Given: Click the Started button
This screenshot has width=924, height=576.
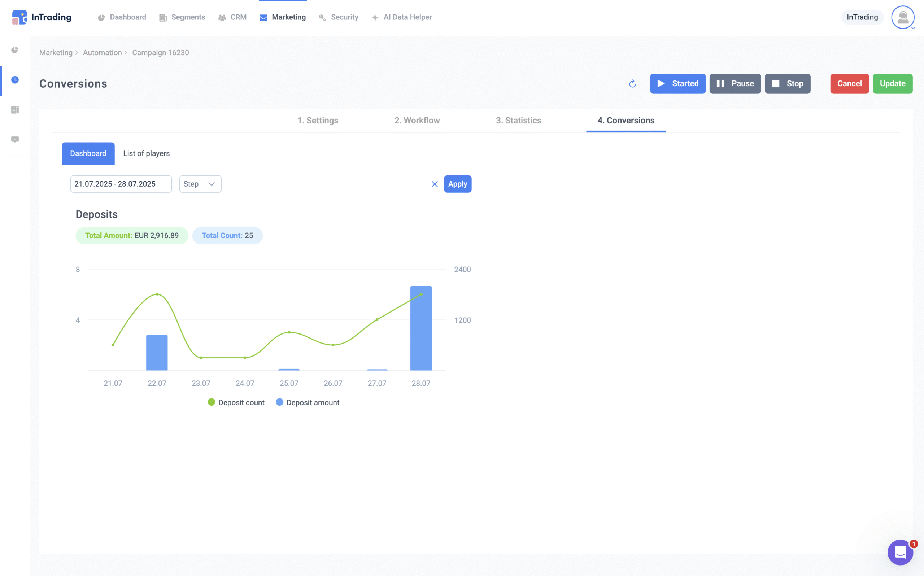Looking at the screenshot, I should coord(677,84).
